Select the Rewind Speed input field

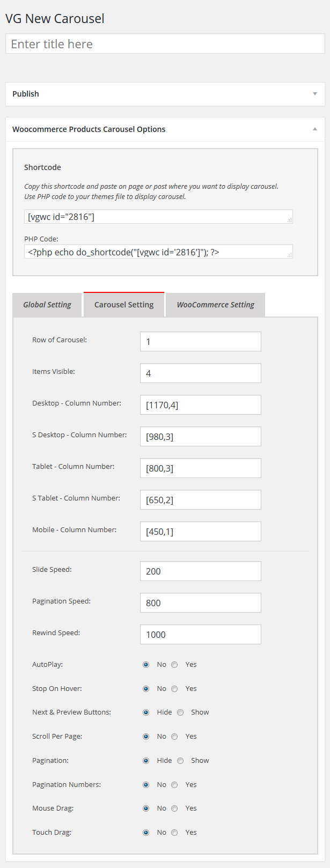click(x=201, y=634)
